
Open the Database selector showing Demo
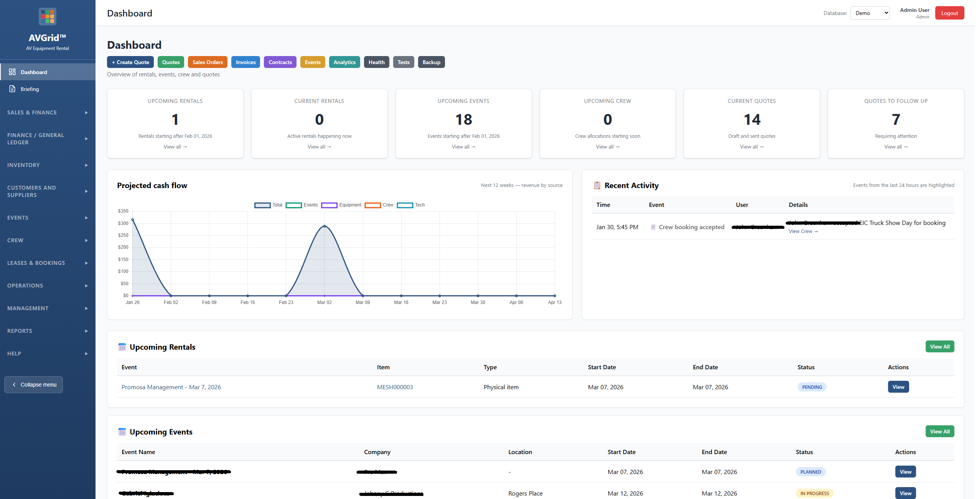pos(870,13)
